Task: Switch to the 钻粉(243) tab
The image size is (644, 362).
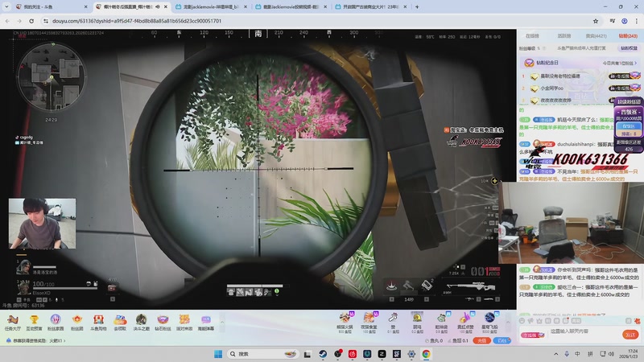Action: pyautogui.click(x=628, y=36)
